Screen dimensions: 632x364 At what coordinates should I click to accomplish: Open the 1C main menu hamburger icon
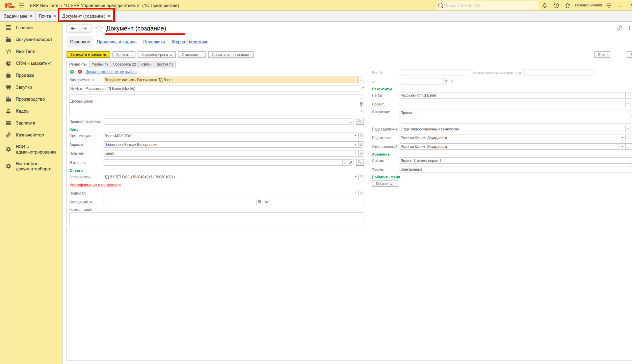coord(22,5)
